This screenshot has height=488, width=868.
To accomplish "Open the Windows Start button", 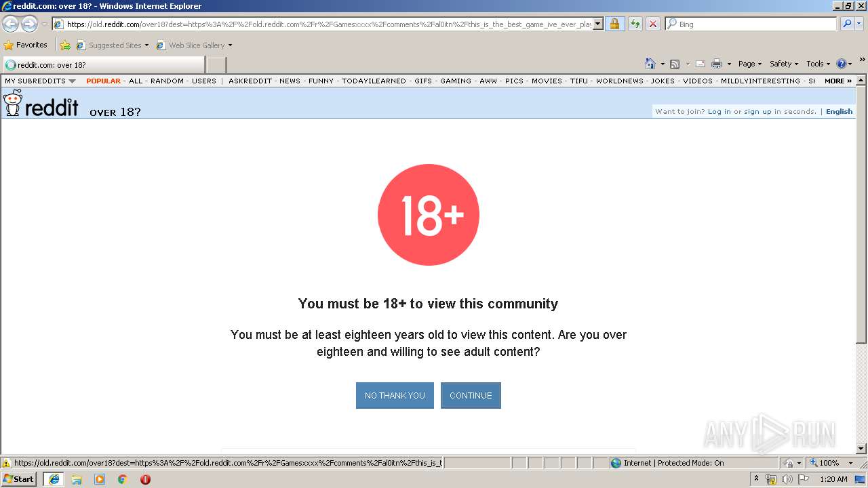I will 18,479.
